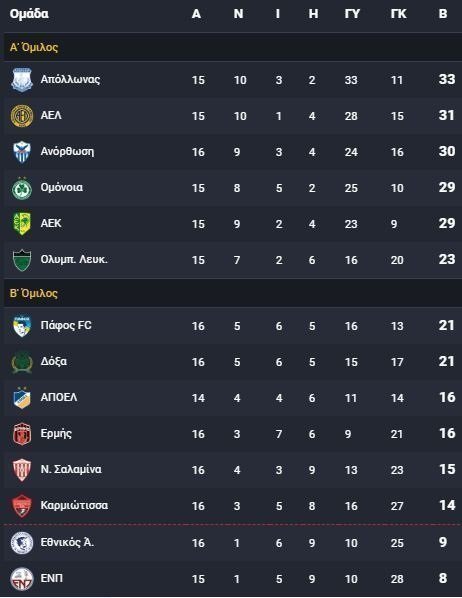The image size is (462, 598).
Task: Sort by the ΓΥ goals-for column header
Action: 352,14
